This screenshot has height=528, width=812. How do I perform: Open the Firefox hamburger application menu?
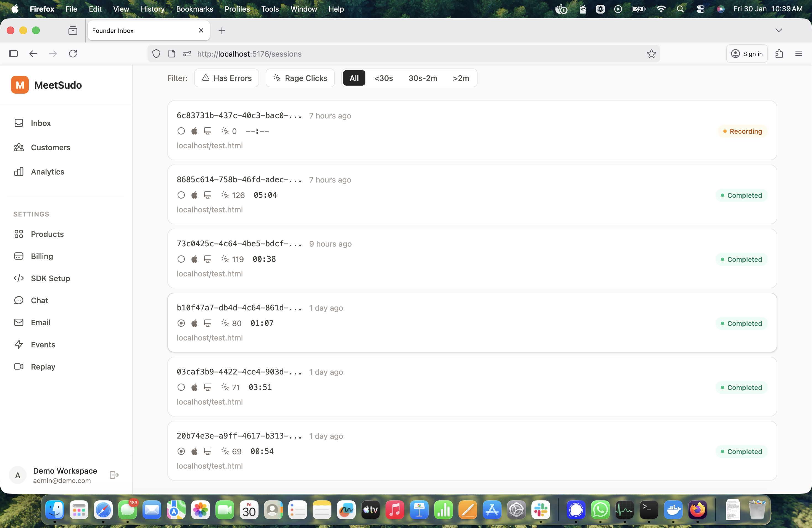[x=798, y=54]
